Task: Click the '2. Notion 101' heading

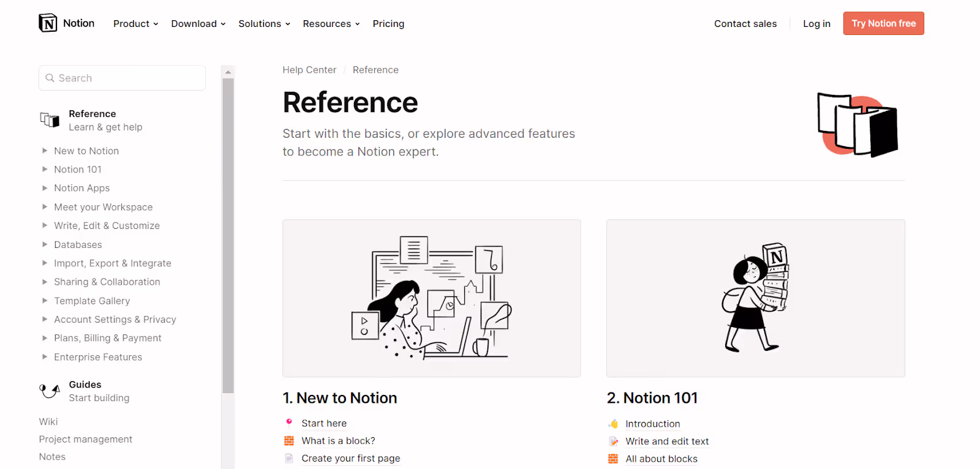Action: click(x=652, y=398)
